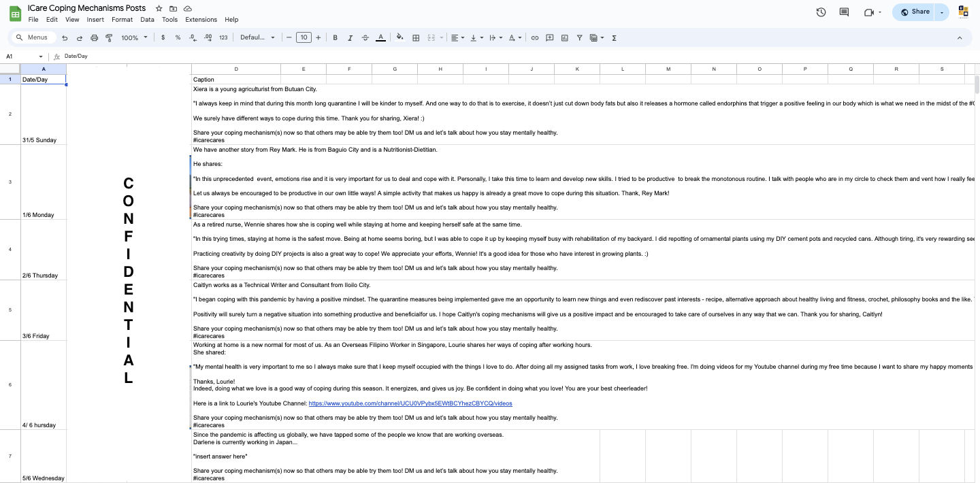980x483 pixels.
Task: Decrease decimal places
Action: [193, 38]
